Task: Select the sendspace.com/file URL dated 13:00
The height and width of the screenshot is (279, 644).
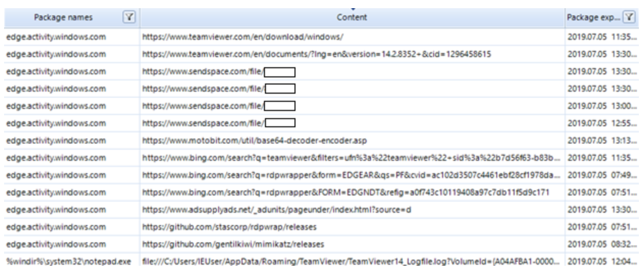Action: pos(352,106)
